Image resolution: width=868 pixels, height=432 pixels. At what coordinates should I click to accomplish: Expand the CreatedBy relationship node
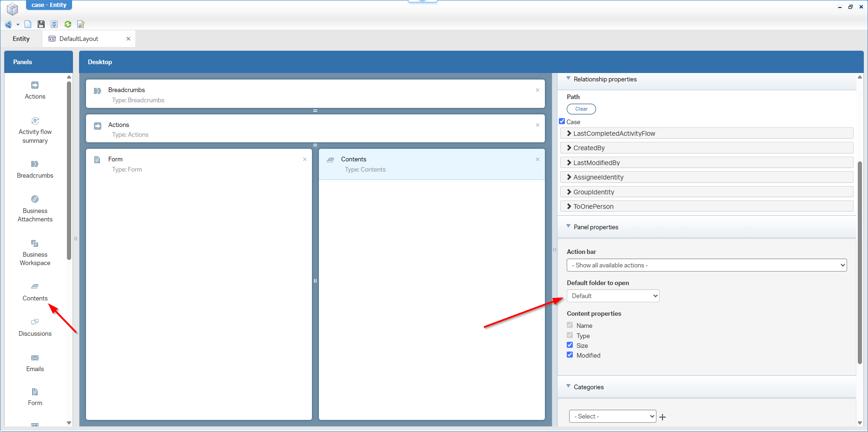[569, 148]
